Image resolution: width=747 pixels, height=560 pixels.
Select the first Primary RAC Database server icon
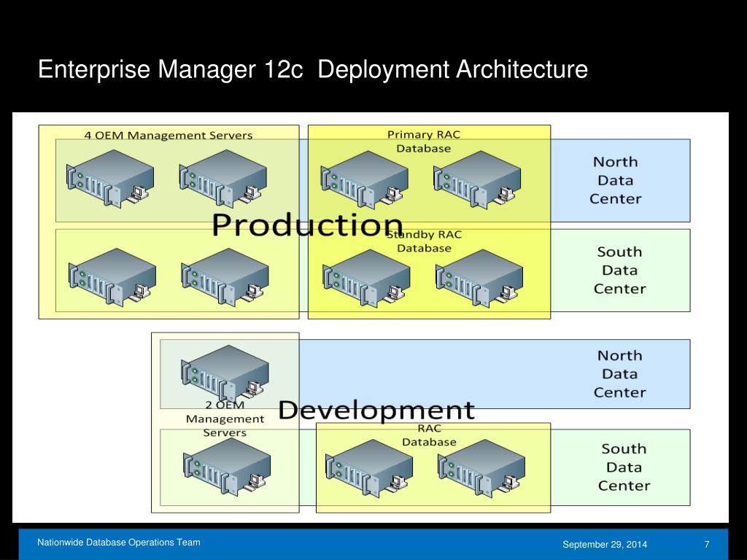click(365, 180)
